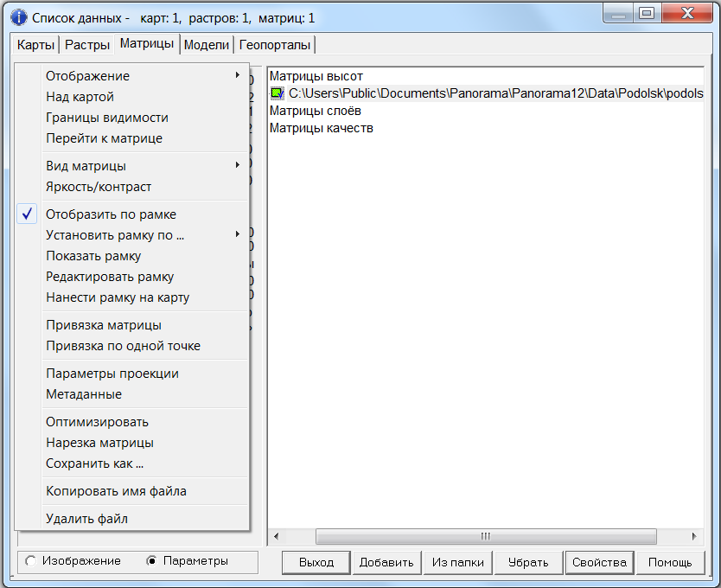Image resolution: width=721 pixels, height=588 pixels.
Task: Click the horizontal scrollbar right arrow
Action: click(697, 536)
